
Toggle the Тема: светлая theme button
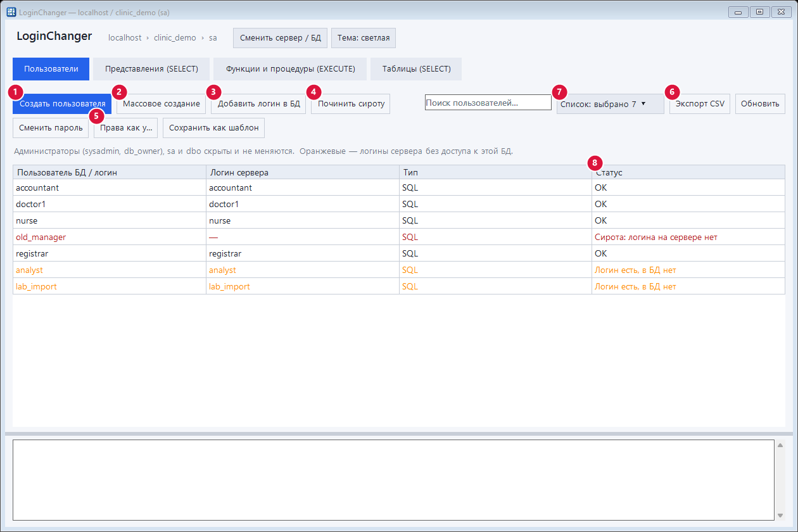tap(364, 38)
